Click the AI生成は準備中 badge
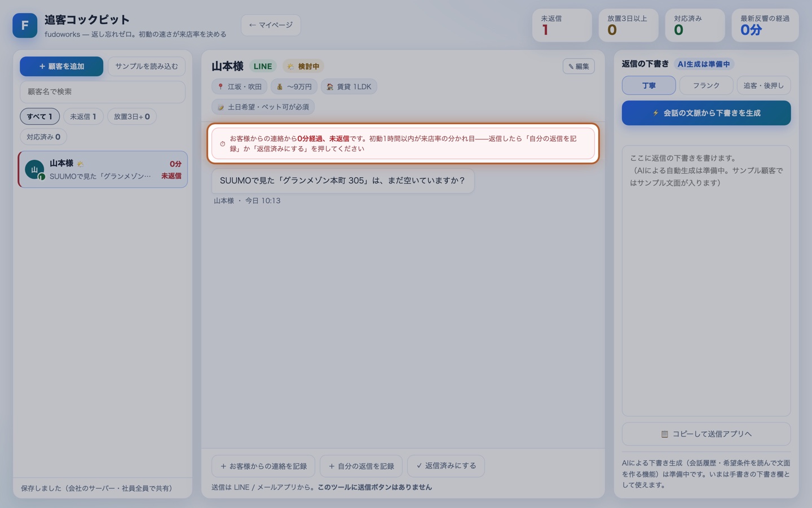 pyautogui.click(x=704, y=64)
